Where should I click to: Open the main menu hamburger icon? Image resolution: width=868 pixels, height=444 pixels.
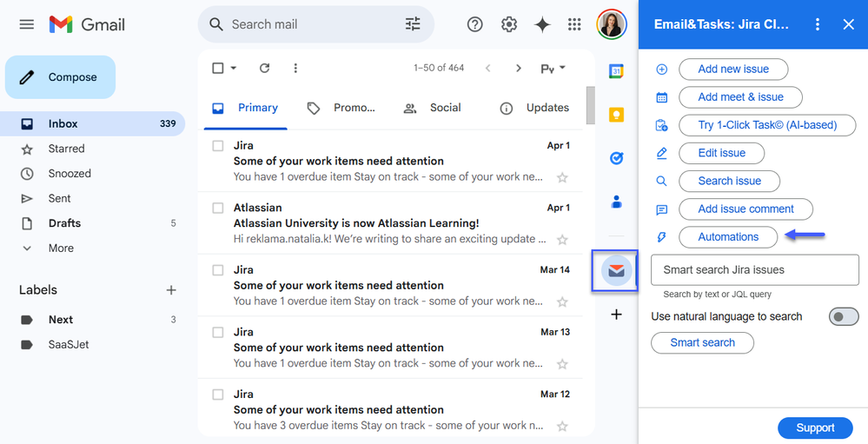(27, 24)
